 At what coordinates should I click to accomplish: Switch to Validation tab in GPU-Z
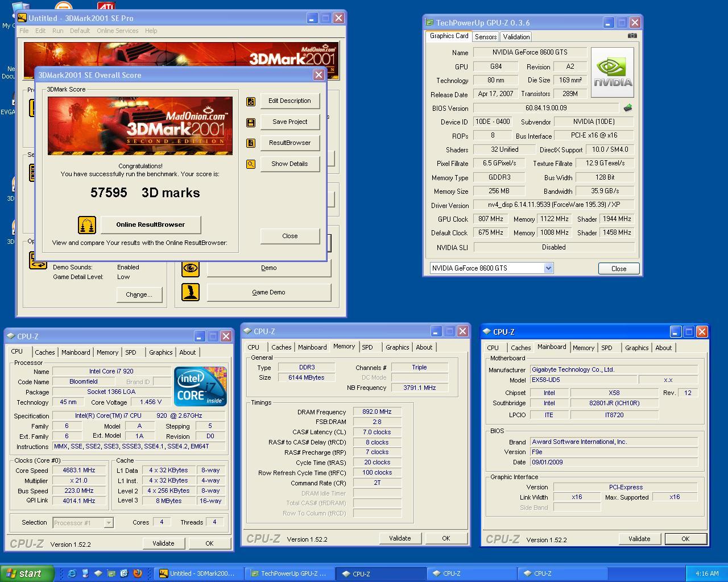pyautogui.click(x=516, y=36)
